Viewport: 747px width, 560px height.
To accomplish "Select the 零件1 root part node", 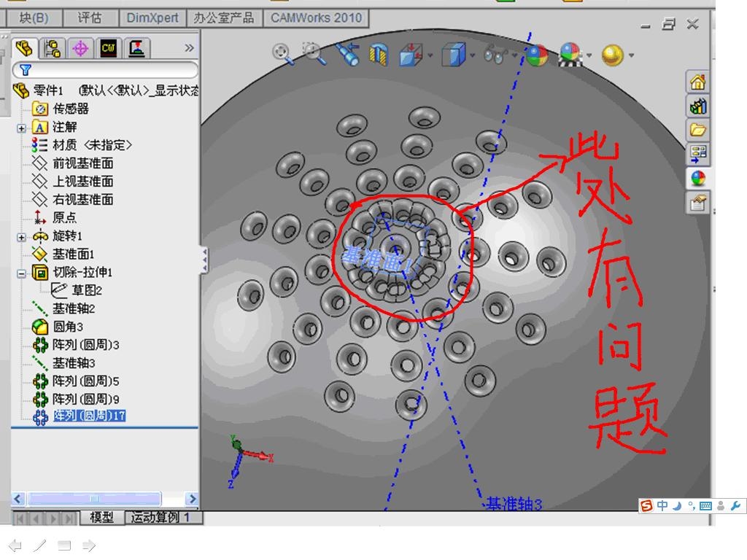I will point(47,90).
